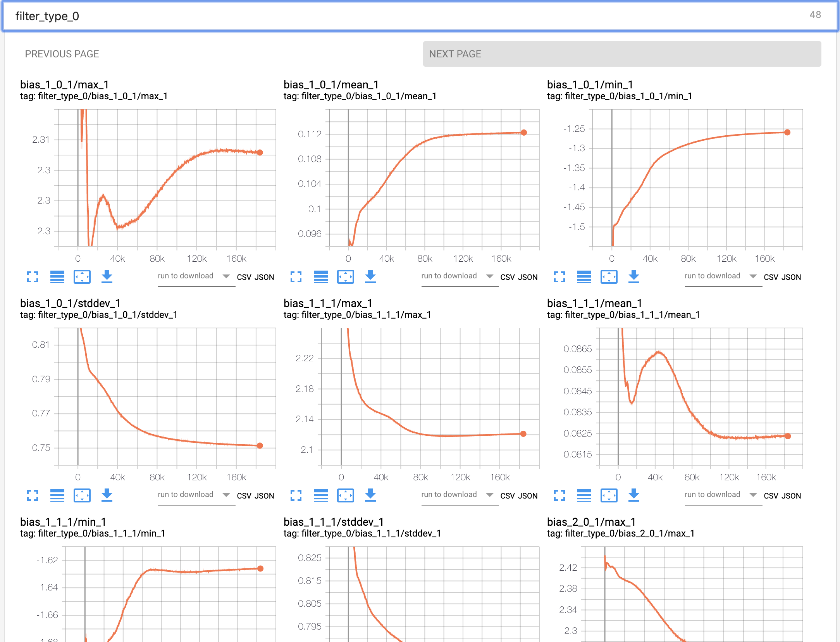Fit domain to data on bias_1_1_1/mean_1 chart

609,495
